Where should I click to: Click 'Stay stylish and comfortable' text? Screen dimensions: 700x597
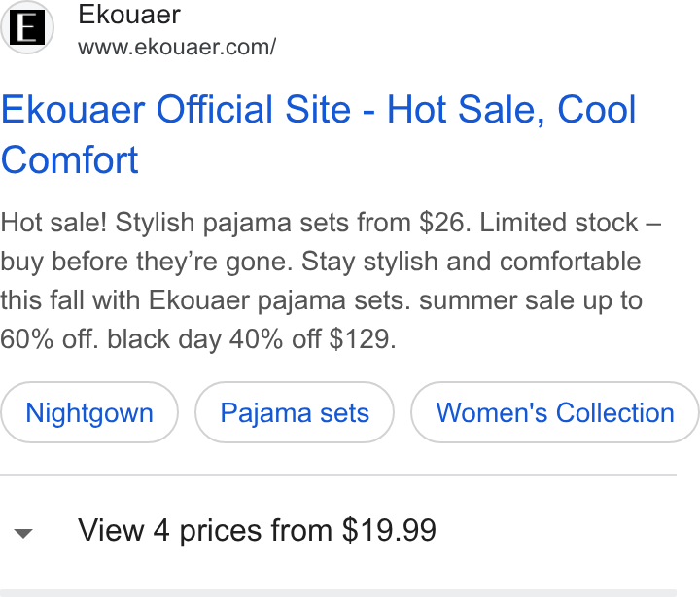coord(471,262)
